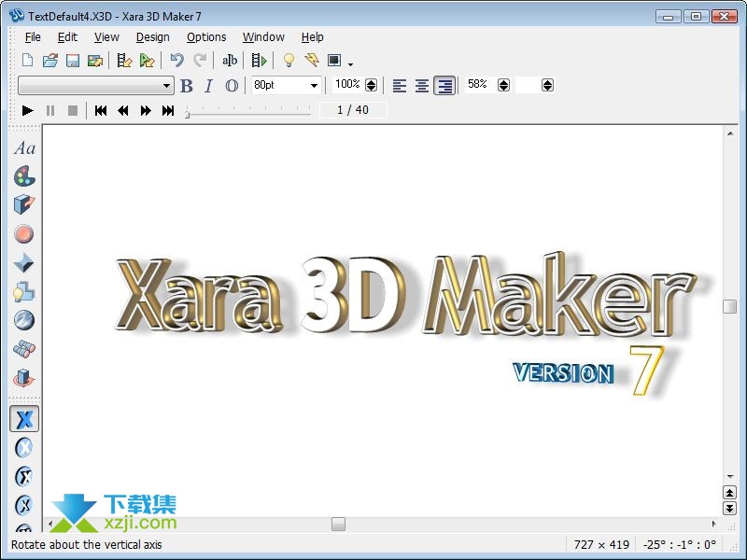The width and height of the screenshot is (747, 560).
Task: Step forward one frame
Action: click(146, 110)
